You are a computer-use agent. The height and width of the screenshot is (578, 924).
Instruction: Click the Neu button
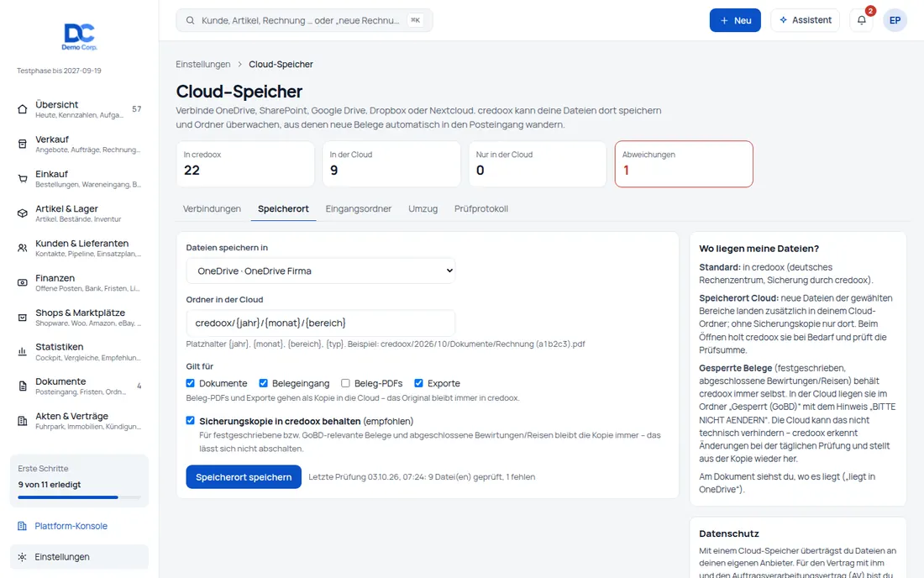[735, 20]
